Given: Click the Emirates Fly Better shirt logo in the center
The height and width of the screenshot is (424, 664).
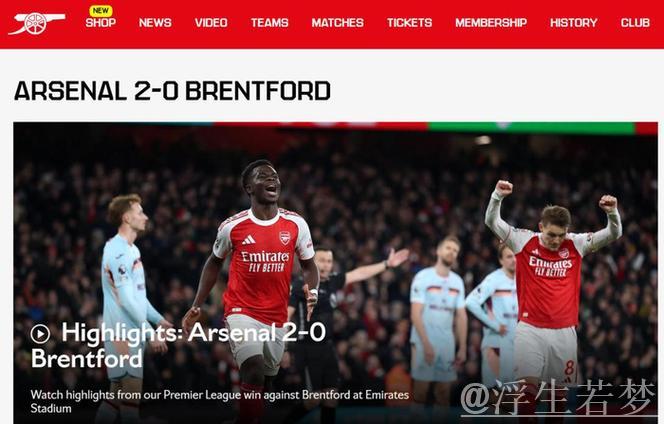Looking at the screenshot, I should [266, 261].
